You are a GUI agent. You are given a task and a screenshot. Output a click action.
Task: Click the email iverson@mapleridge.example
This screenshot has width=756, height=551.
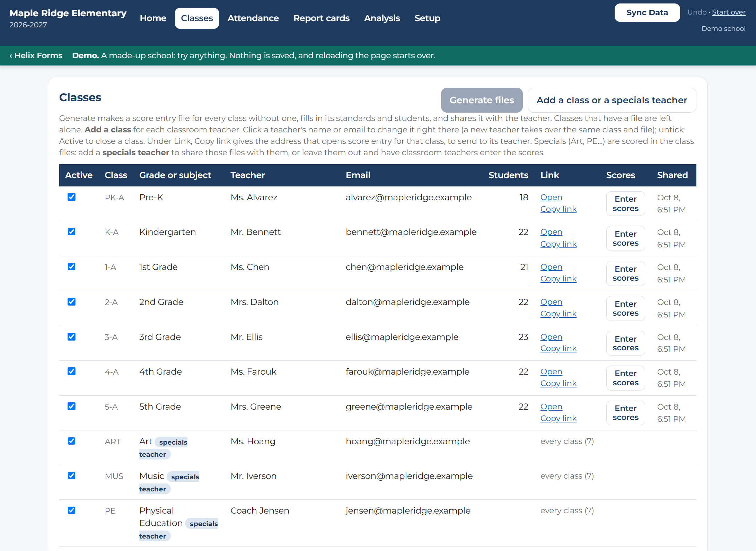pos(409,476)
